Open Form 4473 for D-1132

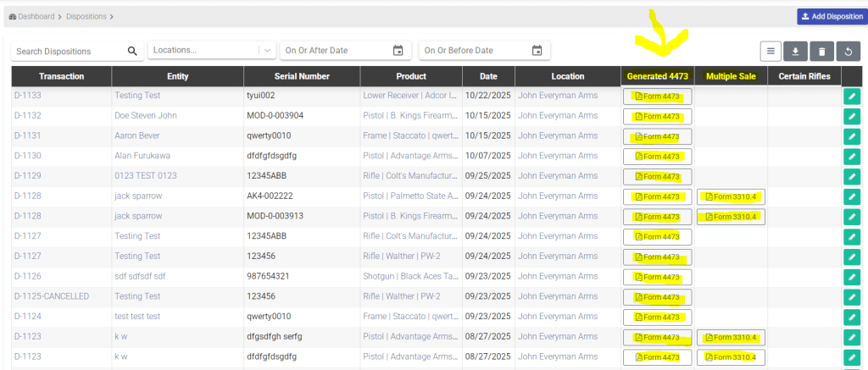[658, 116]
